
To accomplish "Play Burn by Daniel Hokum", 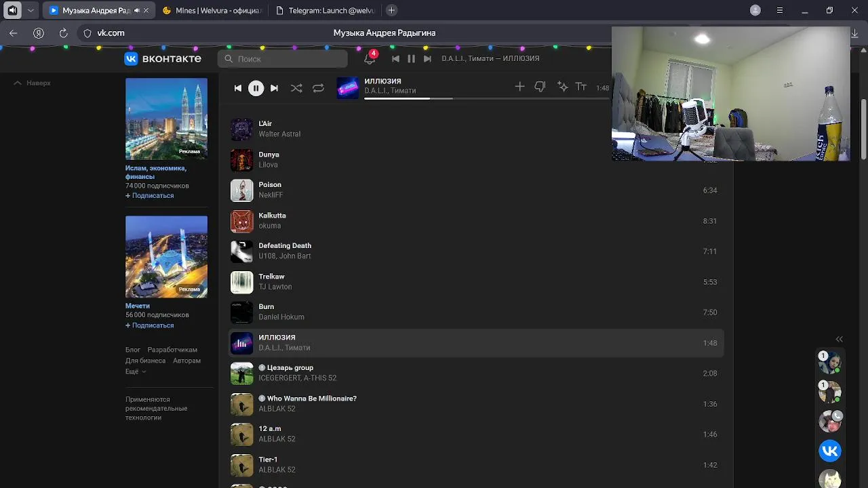I will click(242, 312).
